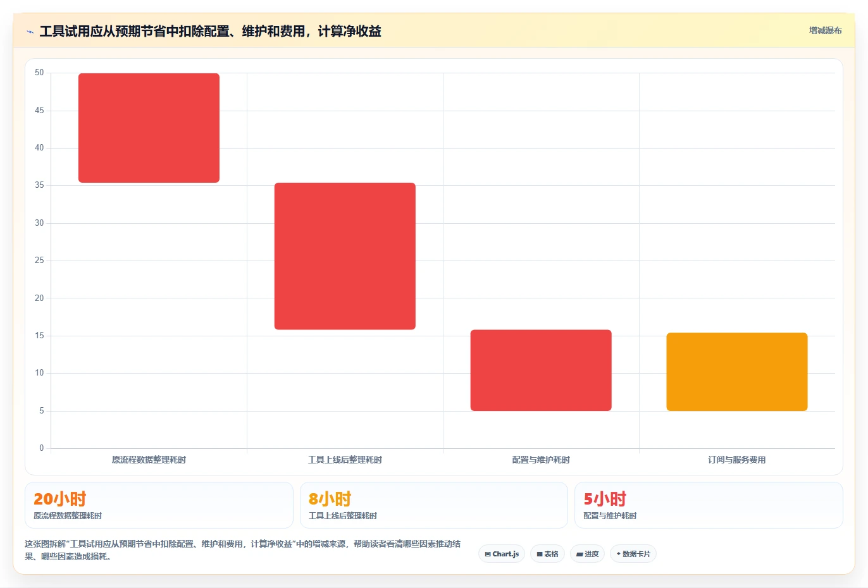
Task: Click the orange 订阅与服务费用 bar
Action: coord(737,372)
